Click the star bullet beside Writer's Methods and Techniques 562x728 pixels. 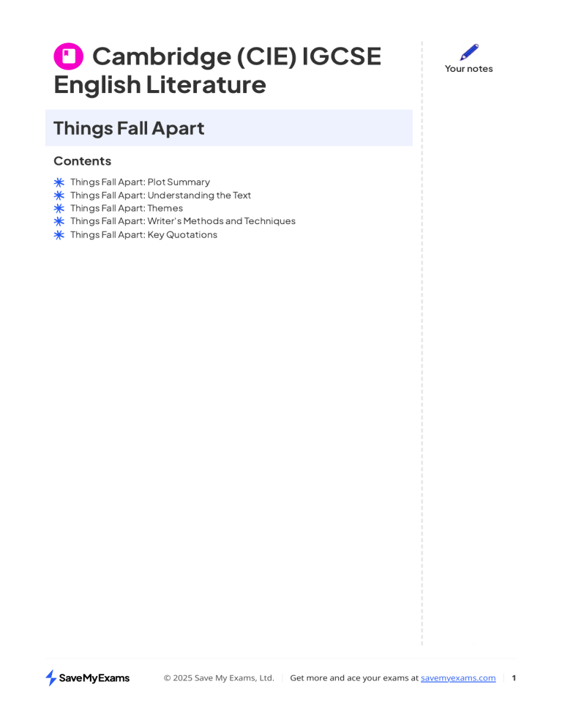click(59, 221)
